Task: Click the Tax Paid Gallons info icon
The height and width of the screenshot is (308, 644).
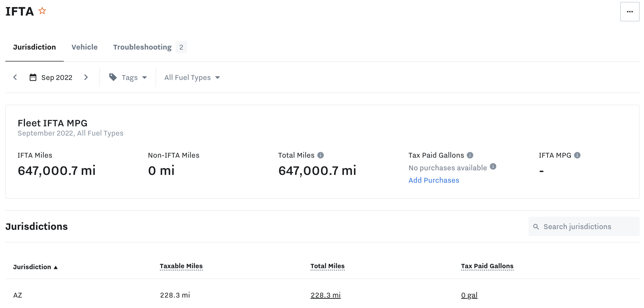Action: click(470, 155)
